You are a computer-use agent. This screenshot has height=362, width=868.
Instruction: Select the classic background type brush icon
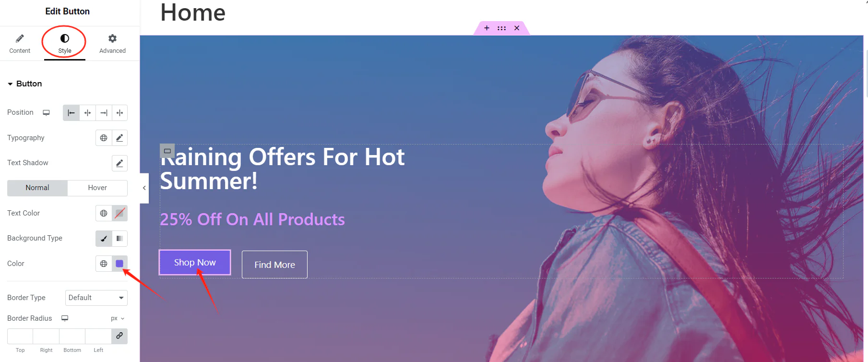pyautogui.click(x=104, y=239)
